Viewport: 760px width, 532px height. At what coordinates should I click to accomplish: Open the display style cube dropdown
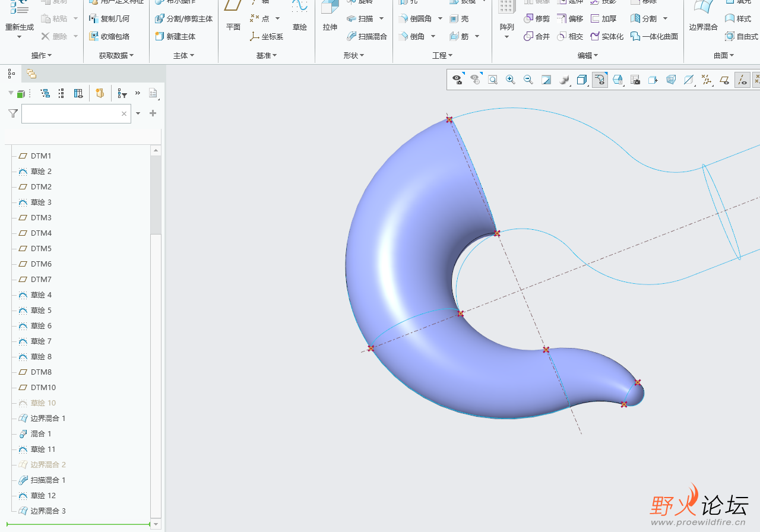point(582,80)
